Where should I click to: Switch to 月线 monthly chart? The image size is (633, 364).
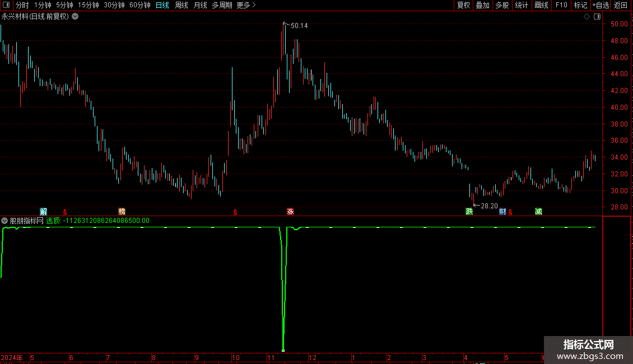[x=200, y=5]
